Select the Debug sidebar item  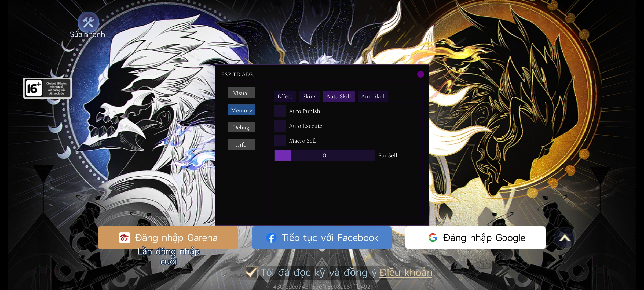(241, 127)
